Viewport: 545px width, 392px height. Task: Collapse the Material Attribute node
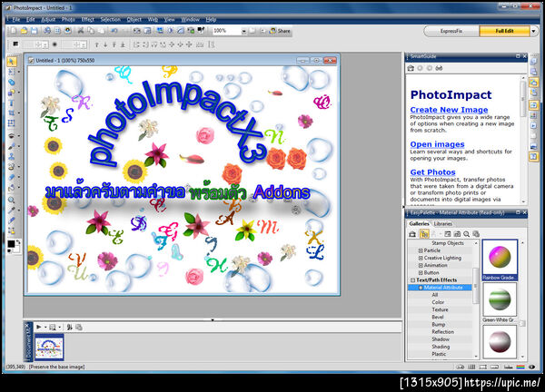[x=421, y=288]
